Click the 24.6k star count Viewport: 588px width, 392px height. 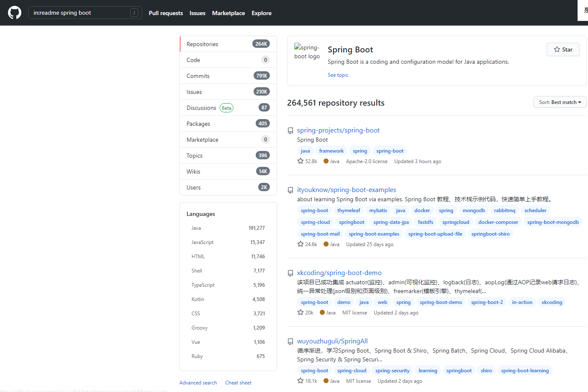(307, 244)
